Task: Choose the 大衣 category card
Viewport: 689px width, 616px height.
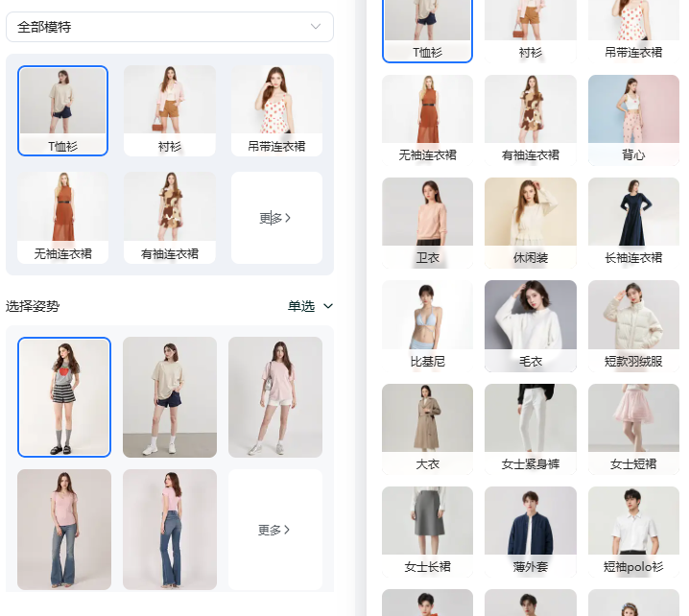Action: tap(428, 429)
